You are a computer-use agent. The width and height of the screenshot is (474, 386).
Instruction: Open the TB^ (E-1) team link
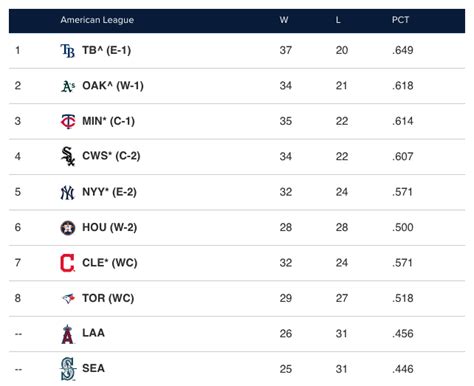pyautogui.click(x=107, y=50)
